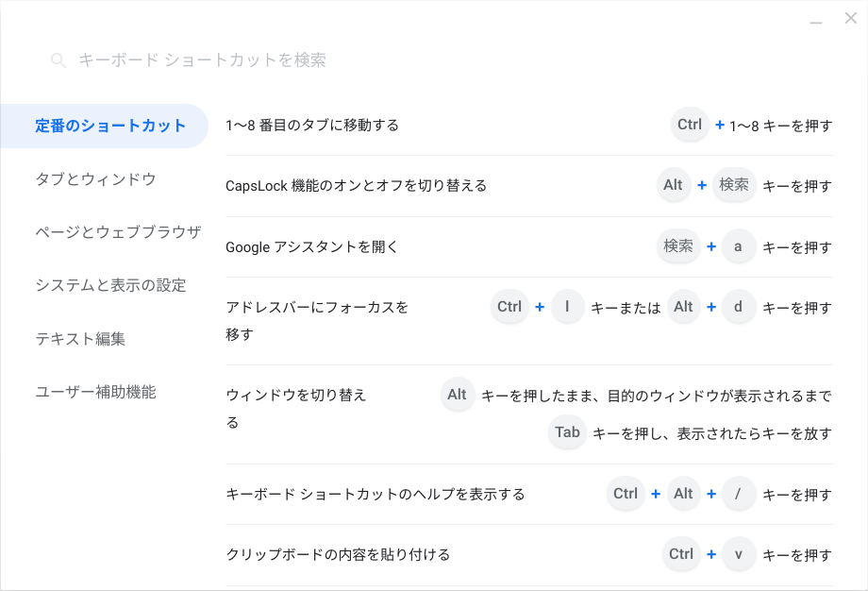
Task: Click the 'a' key in Google アシスタント row
Action: pos(739,246)
